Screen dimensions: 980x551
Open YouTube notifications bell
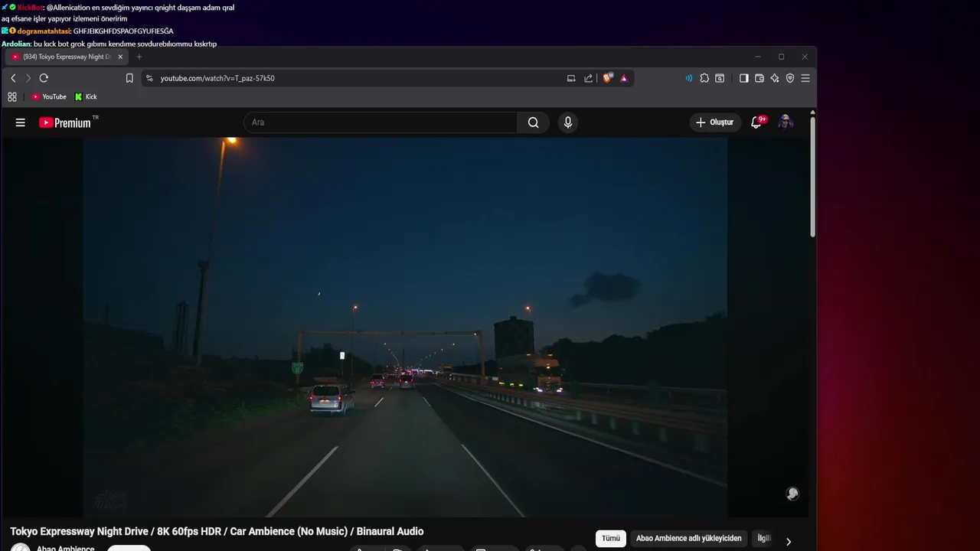pos(756,122)
